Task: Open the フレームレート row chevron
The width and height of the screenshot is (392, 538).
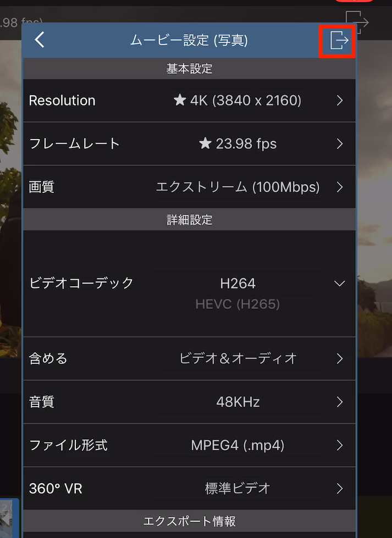Action: (x=340, y=144)
